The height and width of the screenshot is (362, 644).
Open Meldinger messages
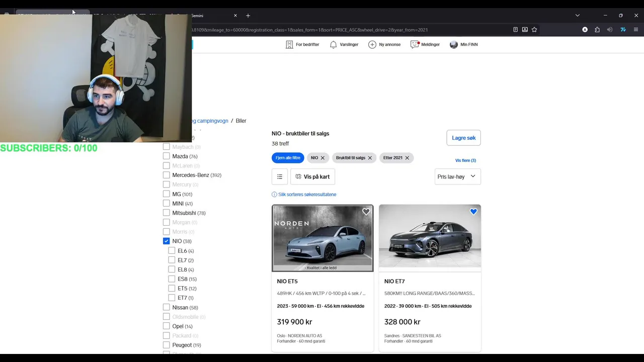(425, 44)
